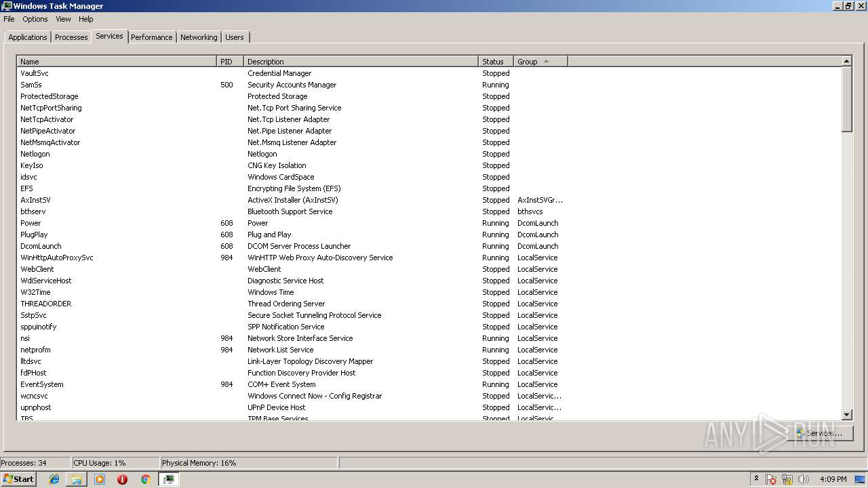868x488 pixels.
Task: Sort by the PID column header
Action: (x=230, y=62)
